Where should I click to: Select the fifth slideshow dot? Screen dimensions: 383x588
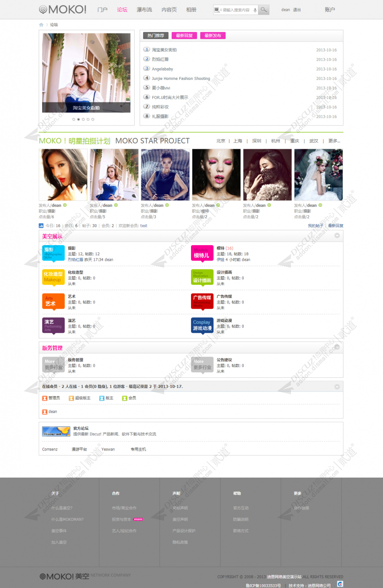pos(93,119)
